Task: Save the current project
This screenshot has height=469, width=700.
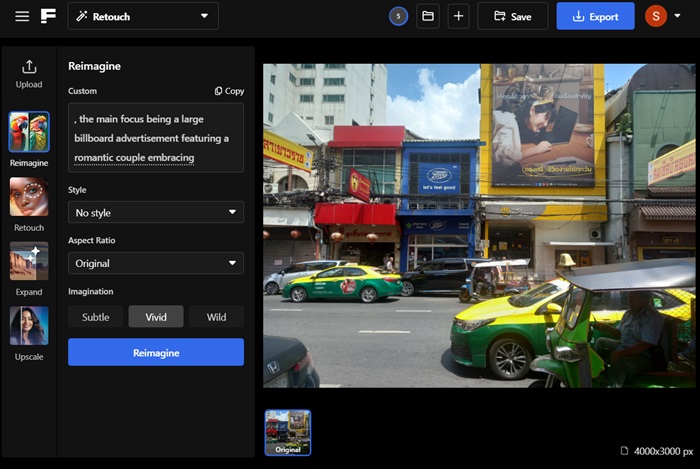Action: 512,17
